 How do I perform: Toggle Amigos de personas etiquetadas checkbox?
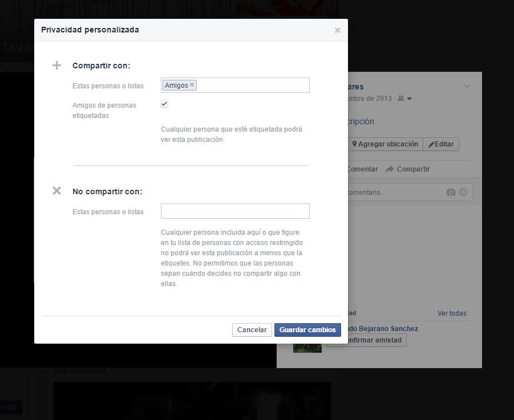[164, 104]
